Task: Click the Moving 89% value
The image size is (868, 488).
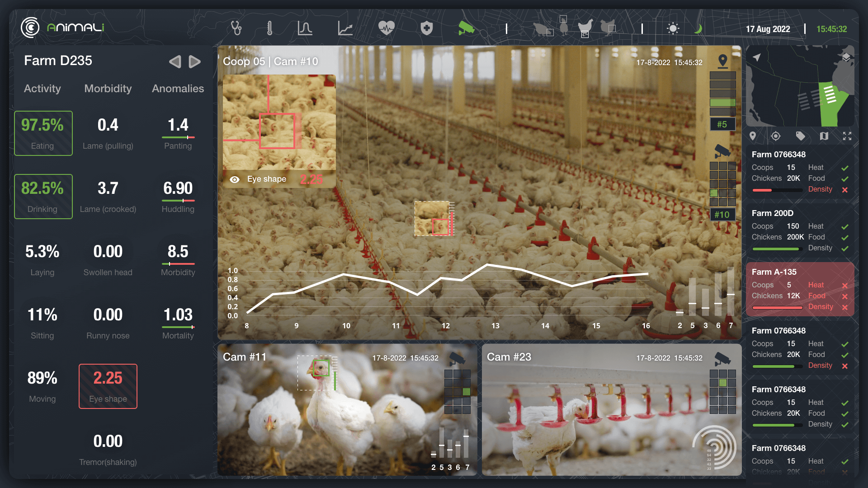Action: [x=42, y=378]
